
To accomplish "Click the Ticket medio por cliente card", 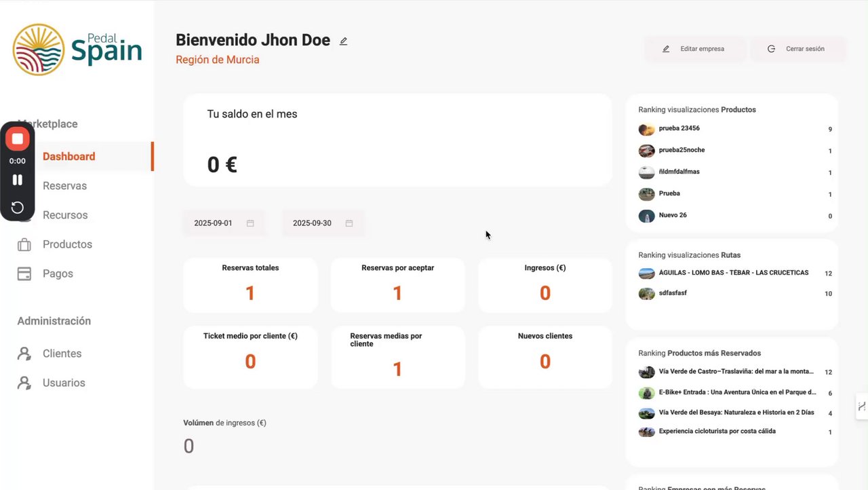I will [x=250, y=357].
